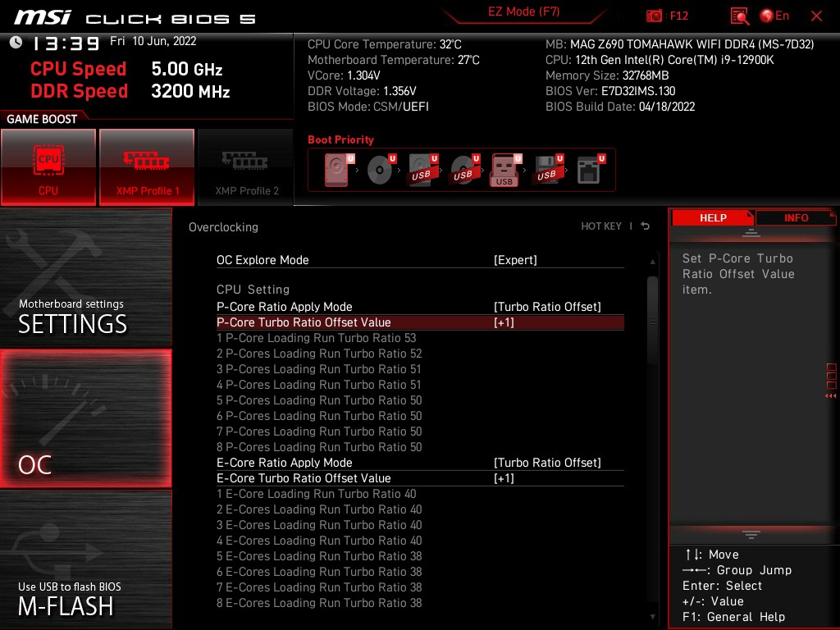
Task: Change P-Core Ratio Apply Mode value
Action: (547, 307)
